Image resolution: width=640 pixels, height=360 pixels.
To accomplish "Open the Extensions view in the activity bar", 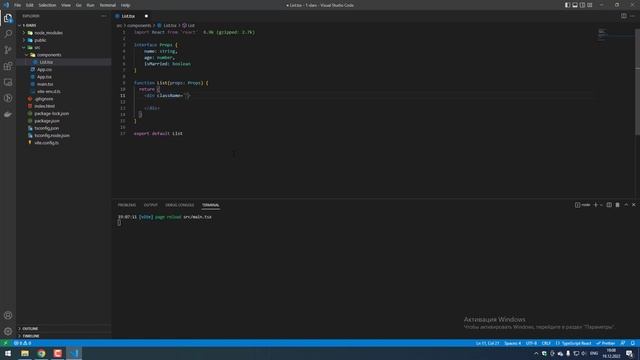I will [8, 66].
